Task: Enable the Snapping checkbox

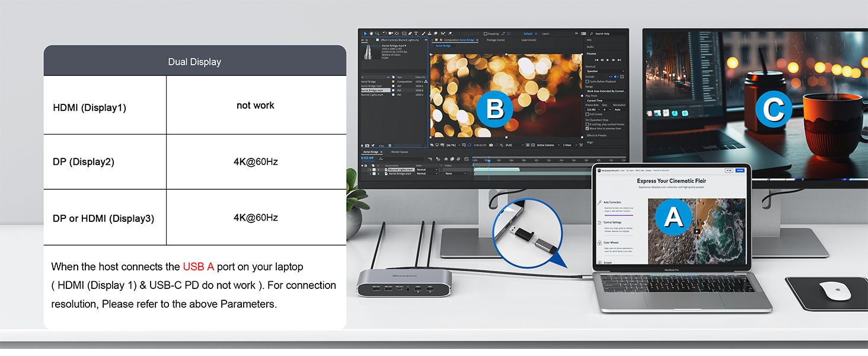Action: click(486, 34)
